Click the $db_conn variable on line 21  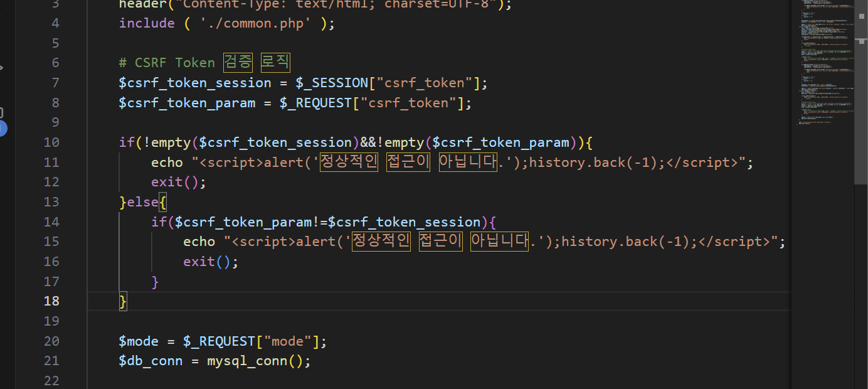(151, 361)
